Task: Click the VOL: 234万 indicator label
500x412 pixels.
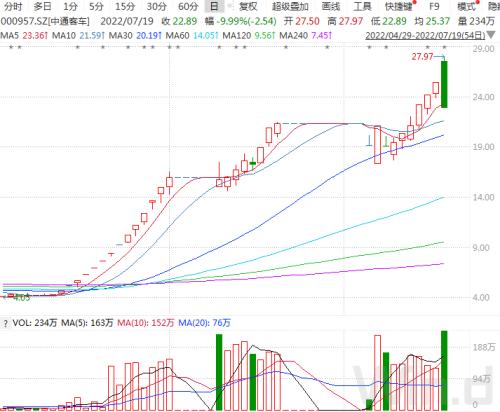Action: (35, 323)
